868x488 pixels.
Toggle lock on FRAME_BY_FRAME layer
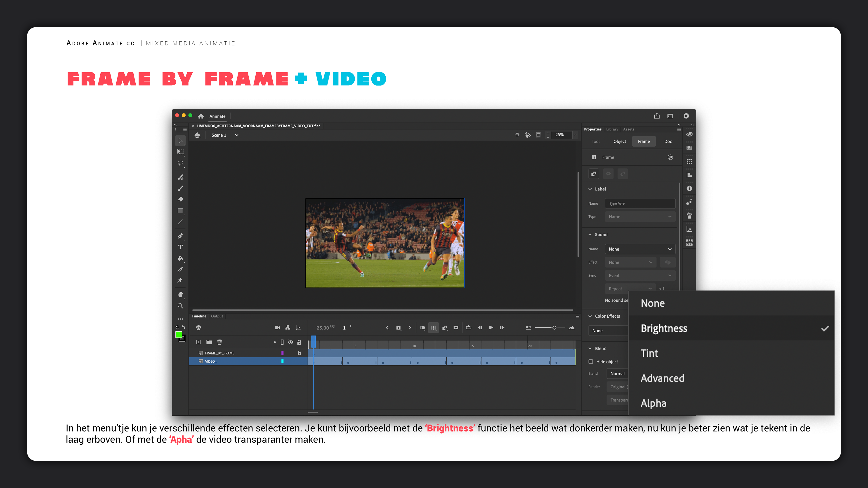click(299, 353)
